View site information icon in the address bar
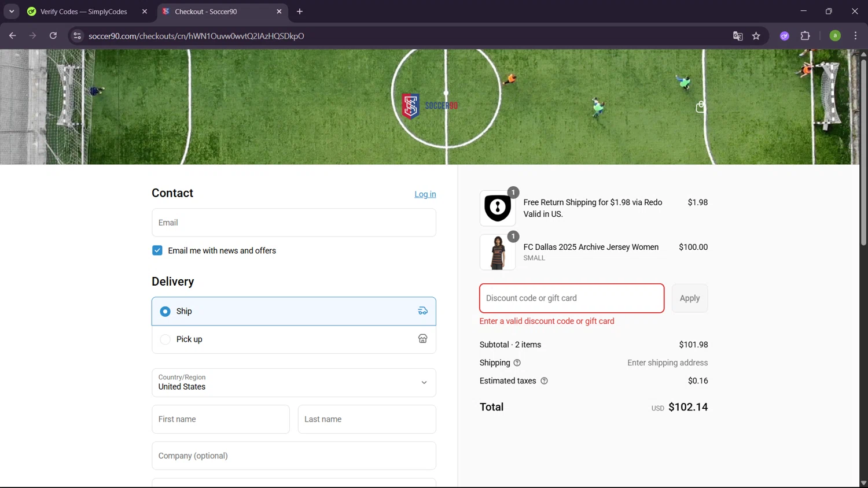The width and height of the screenshot is (868, 488). (77, 36)
